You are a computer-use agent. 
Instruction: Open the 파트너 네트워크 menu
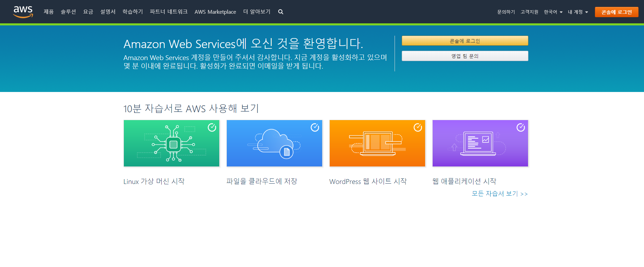tap(169, 12)
